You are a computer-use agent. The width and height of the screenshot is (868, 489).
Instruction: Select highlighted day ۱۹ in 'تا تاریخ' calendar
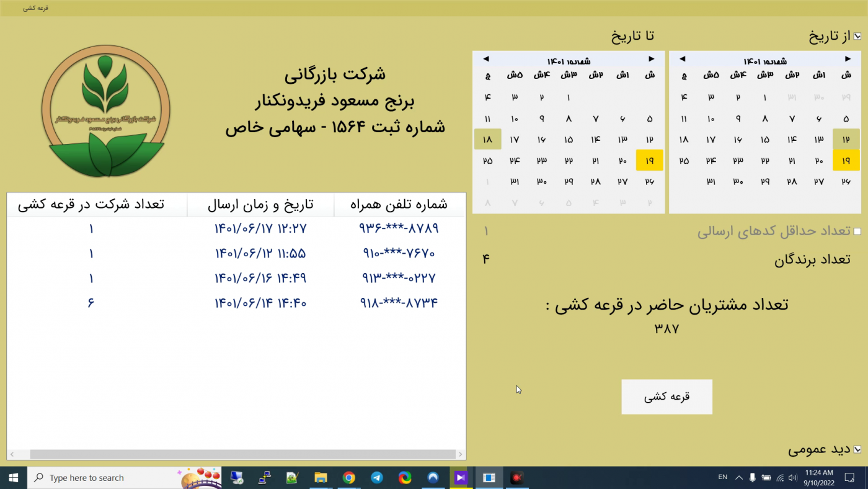click(650, 161)
